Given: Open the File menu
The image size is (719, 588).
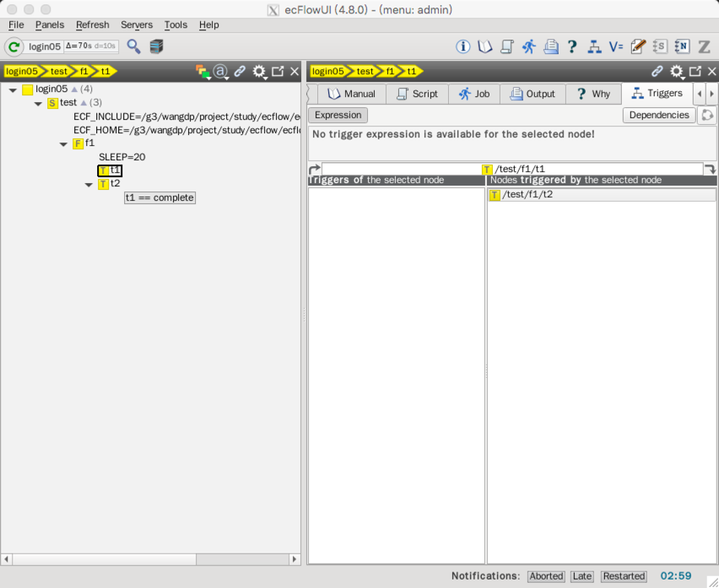Looking at the screenshot, I should click(16, 24).
